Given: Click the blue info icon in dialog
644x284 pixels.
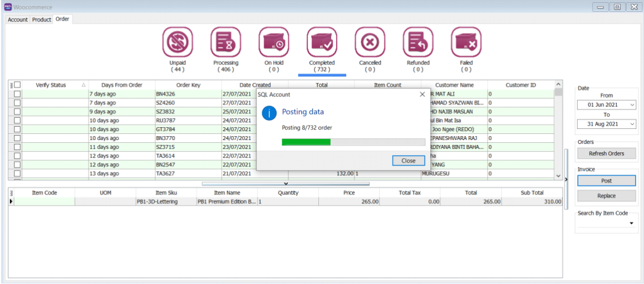Looking at the screenshot, I should [x=269, y=113].
